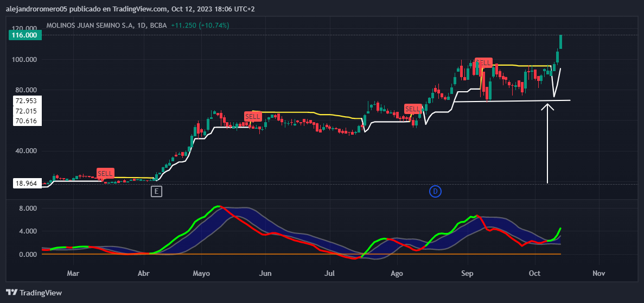
Task: Select the SELL signal label above June
Action: [253, 116]
